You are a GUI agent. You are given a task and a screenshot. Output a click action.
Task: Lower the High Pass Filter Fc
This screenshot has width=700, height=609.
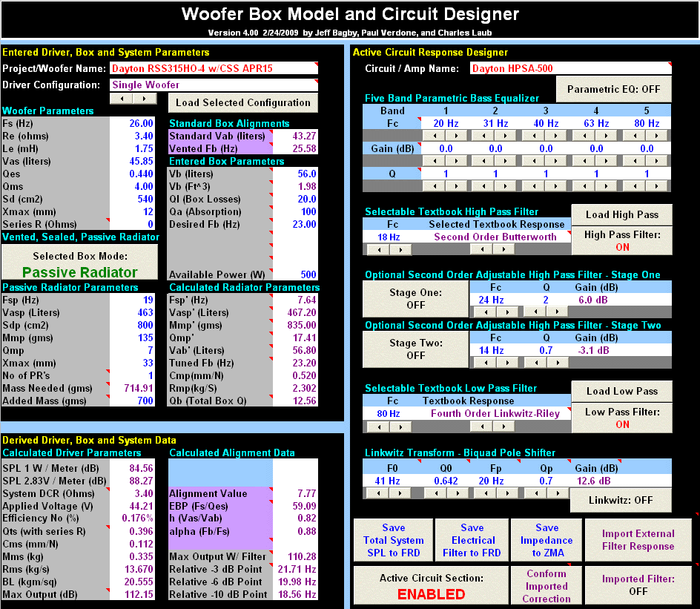pyautogui.click(x=379, y=249)
